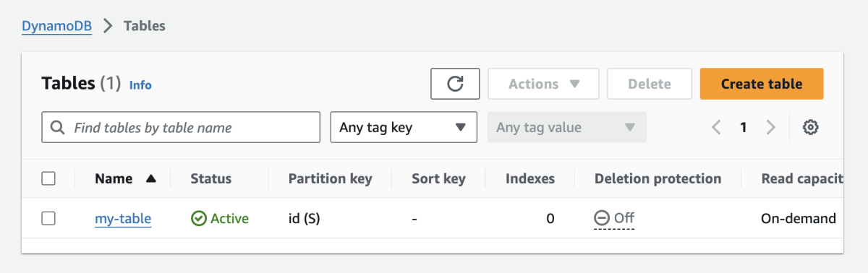This screenshot has width=868, height=273.
Task: Click the refresh tables icon button
Action: pos(455,84)
